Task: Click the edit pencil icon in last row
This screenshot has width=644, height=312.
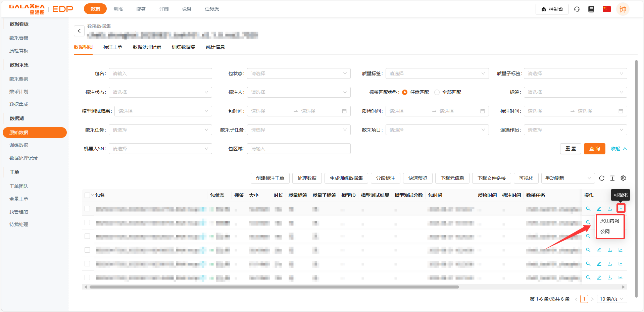Action: click(599, 277)
